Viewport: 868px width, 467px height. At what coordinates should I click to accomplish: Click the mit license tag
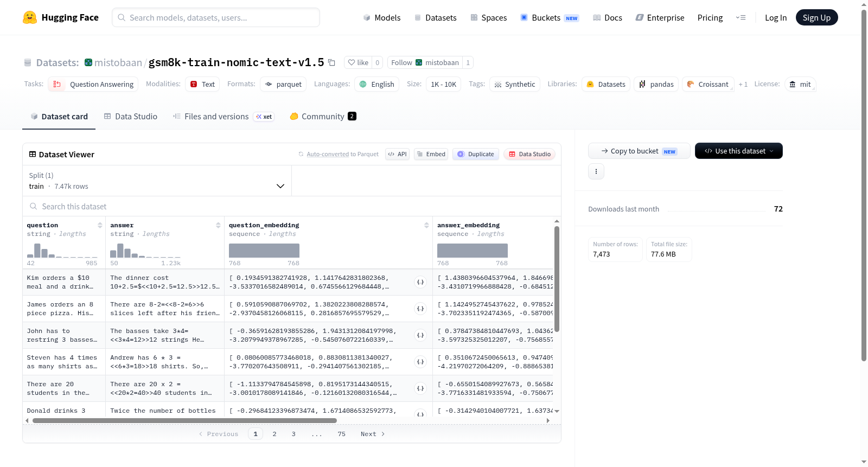coord(800,84)
